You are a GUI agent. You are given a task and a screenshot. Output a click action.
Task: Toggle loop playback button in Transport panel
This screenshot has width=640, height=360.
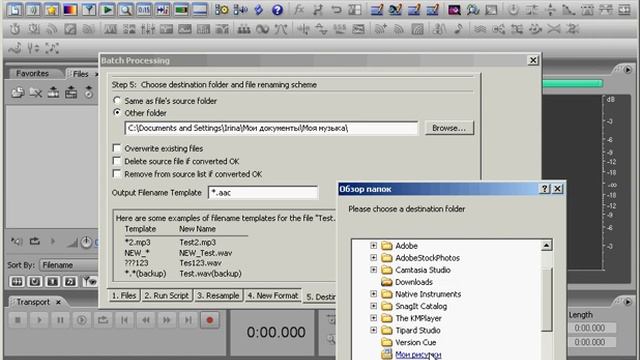pos(103,320)
